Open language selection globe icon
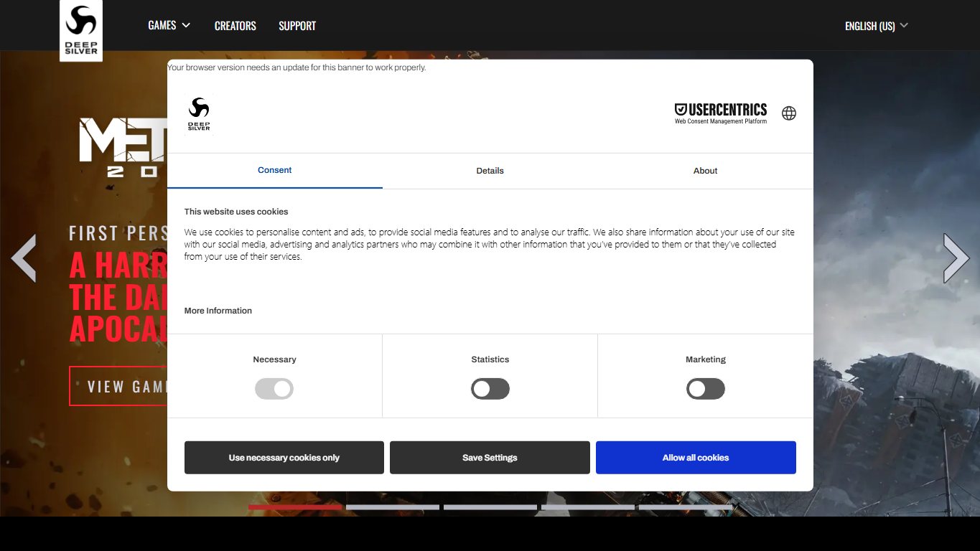Screen dimensions: 980x551 tap(789, 113)
